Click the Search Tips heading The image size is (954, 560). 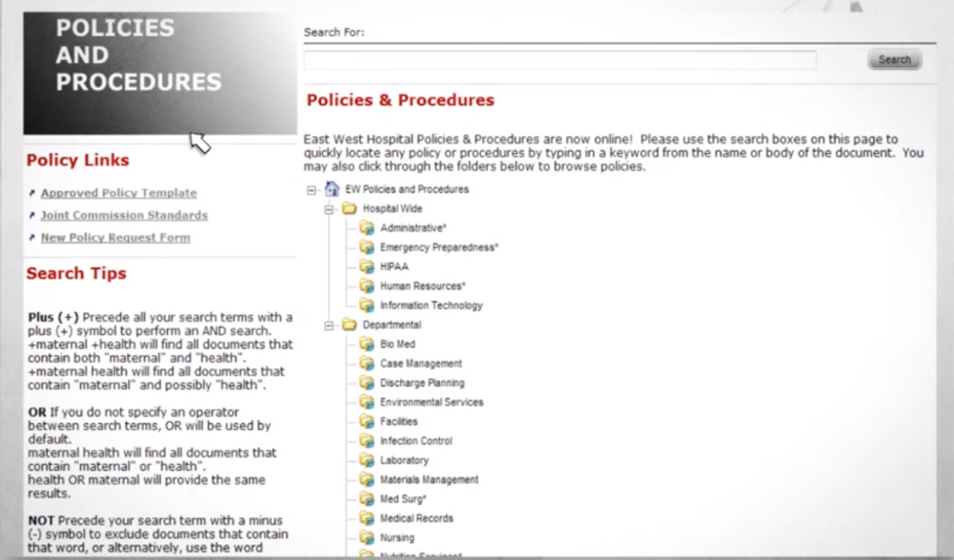76,273
